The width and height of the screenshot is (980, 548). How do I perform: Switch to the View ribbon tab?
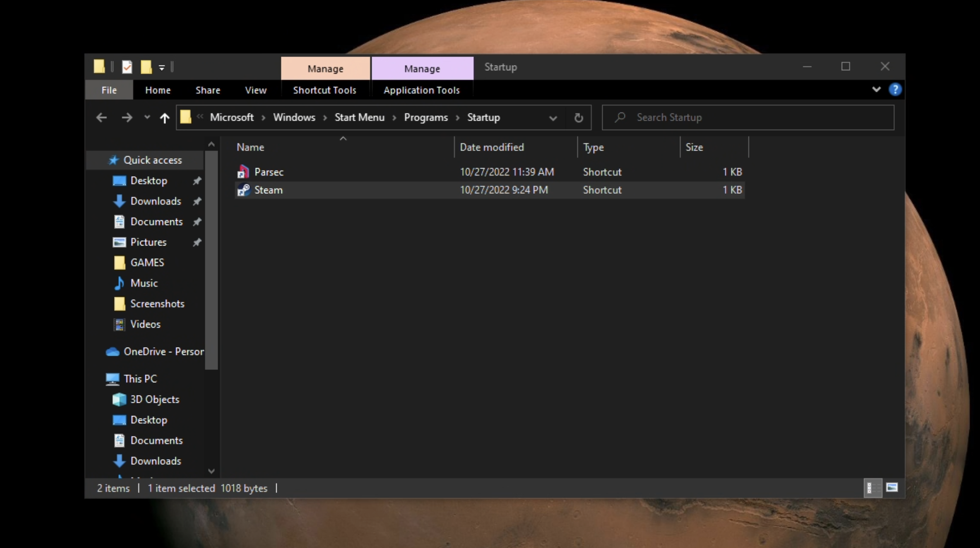(x=256, y=90)
